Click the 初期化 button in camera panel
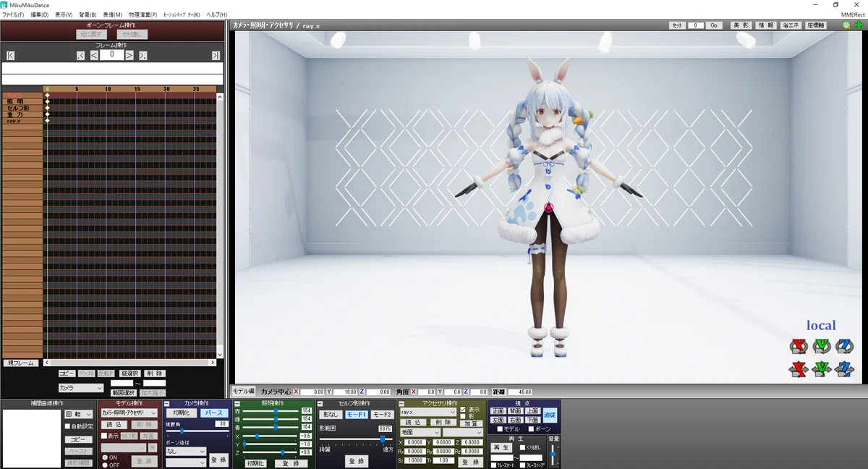 point(181,413)
